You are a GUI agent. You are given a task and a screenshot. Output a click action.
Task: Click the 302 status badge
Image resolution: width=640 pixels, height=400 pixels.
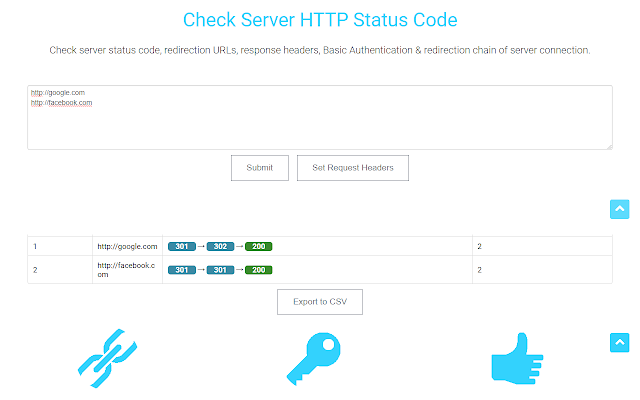pos(220,247)
